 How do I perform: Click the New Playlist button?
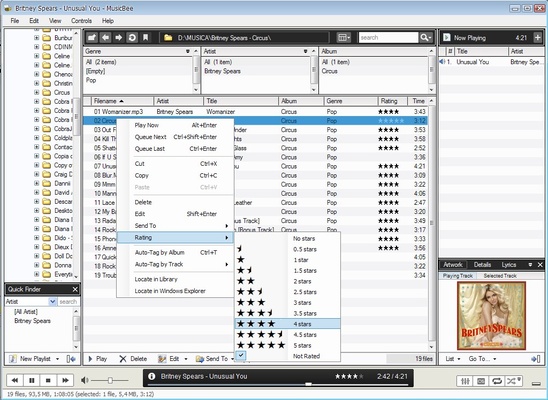pyautogui.click(x=30, y=359)
